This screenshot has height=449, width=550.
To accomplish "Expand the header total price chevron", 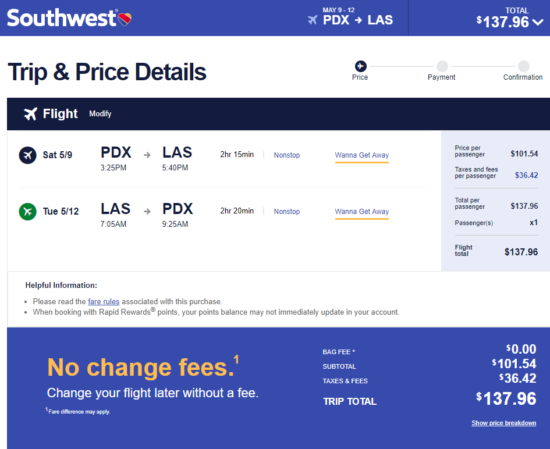I will [x=538, y=22].
